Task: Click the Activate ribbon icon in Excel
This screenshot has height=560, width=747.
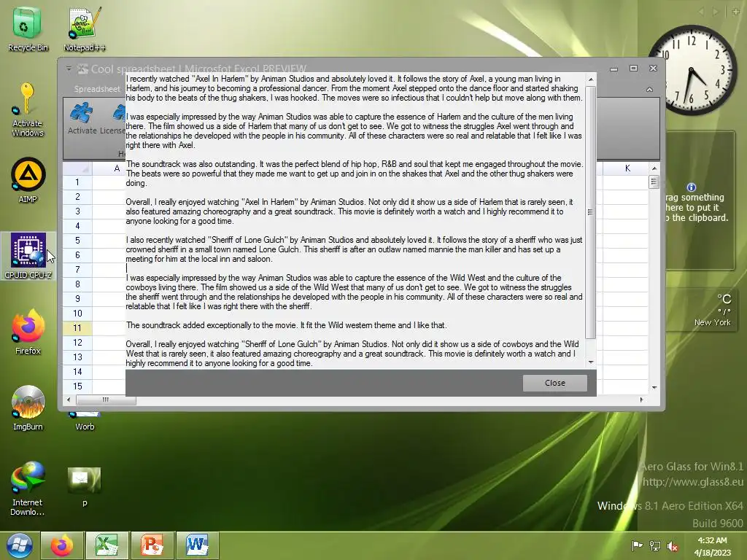Action: point(82,118)
